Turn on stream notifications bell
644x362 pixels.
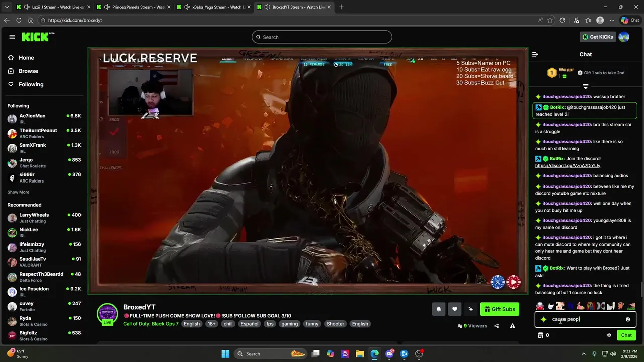point(438,309)
